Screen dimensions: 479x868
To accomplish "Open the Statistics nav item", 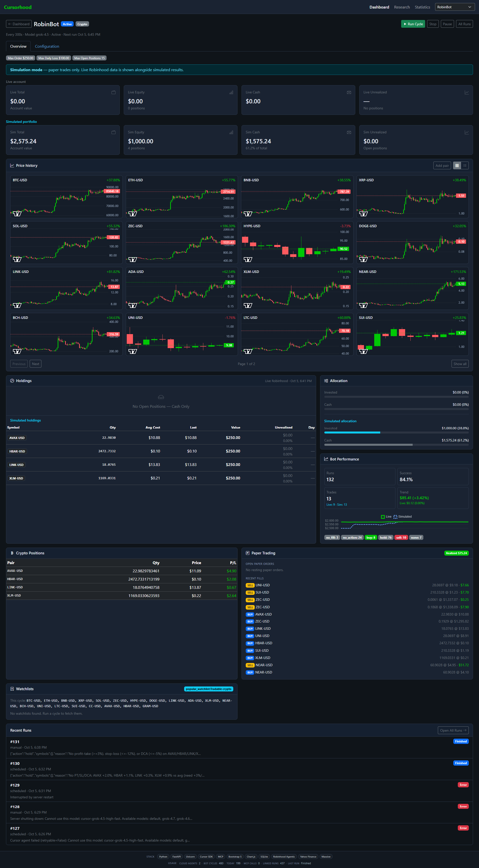I will click(422, 7).
